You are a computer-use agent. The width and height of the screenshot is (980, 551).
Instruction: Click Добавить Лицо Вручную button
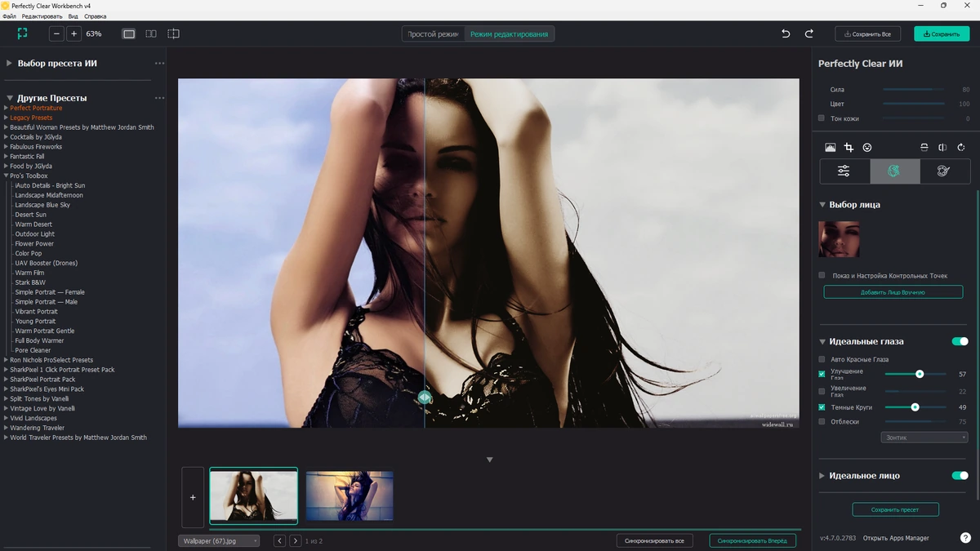coord(893,292)
